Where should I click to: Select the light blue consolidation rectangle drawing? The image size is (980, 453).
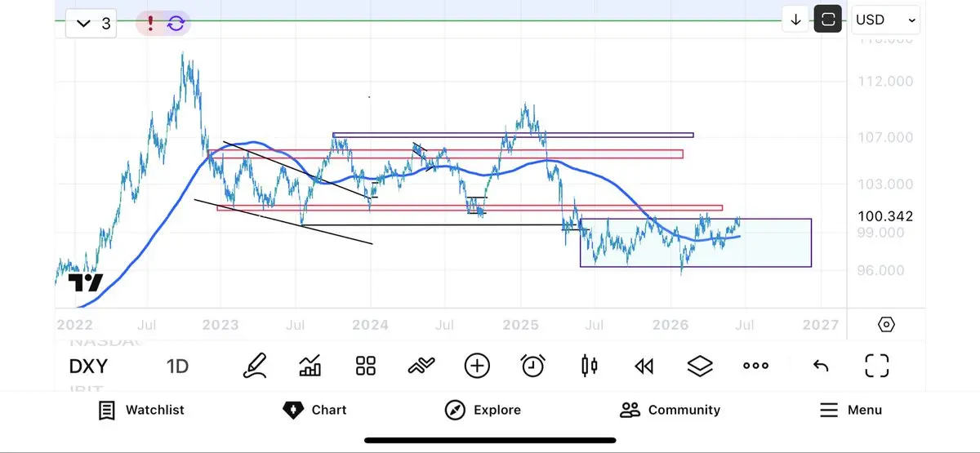tap(696, 242)
